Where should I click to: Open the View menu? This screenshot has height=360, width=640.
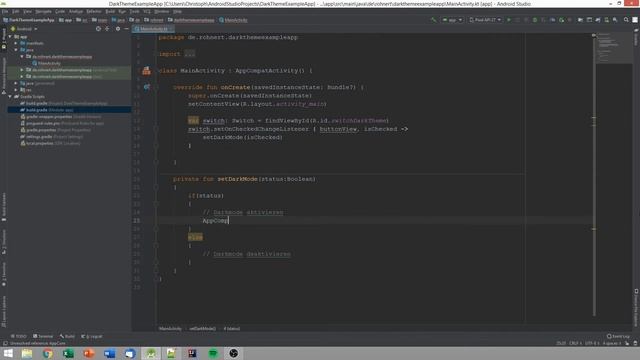pos(27,11)
